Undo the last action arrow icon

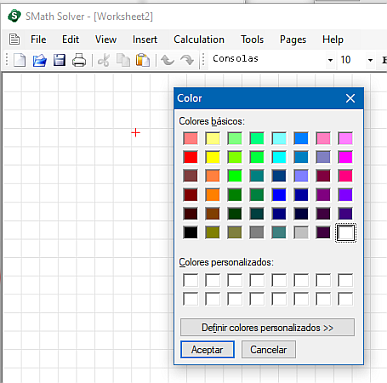pyautogui.click(x=167, y=60)
